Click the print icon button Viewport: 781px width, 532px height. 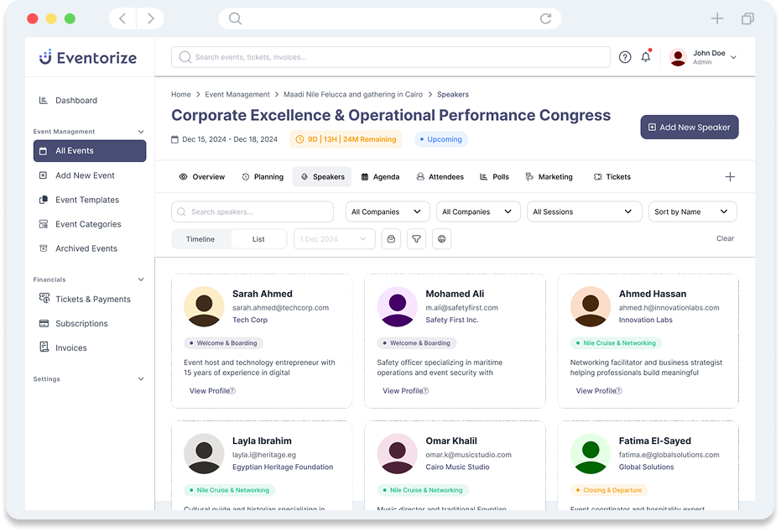(x=442, y=239)
